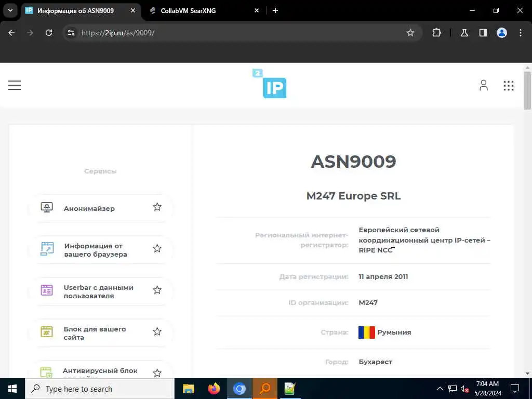The height and width of the screenshot is (399, 532).
Task: Go forward in browser
Action: tap(30, 33)
